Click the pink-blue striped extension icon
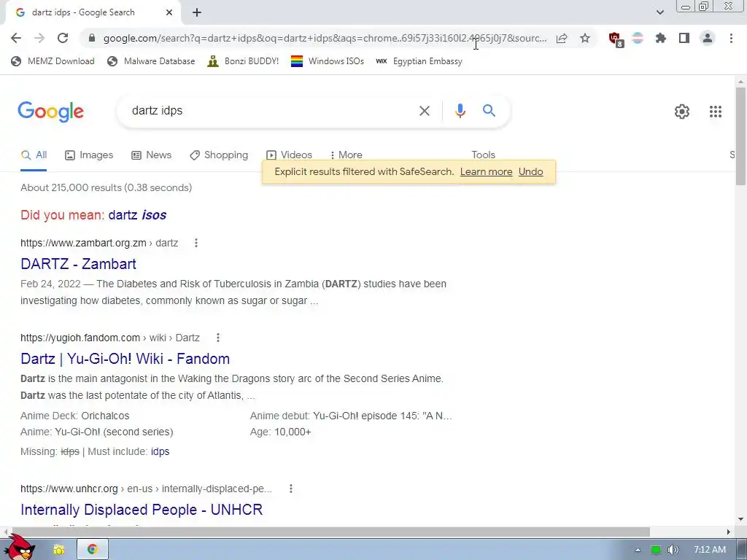Viewport: 747px width, 560px height. click(x=638, y=38)
